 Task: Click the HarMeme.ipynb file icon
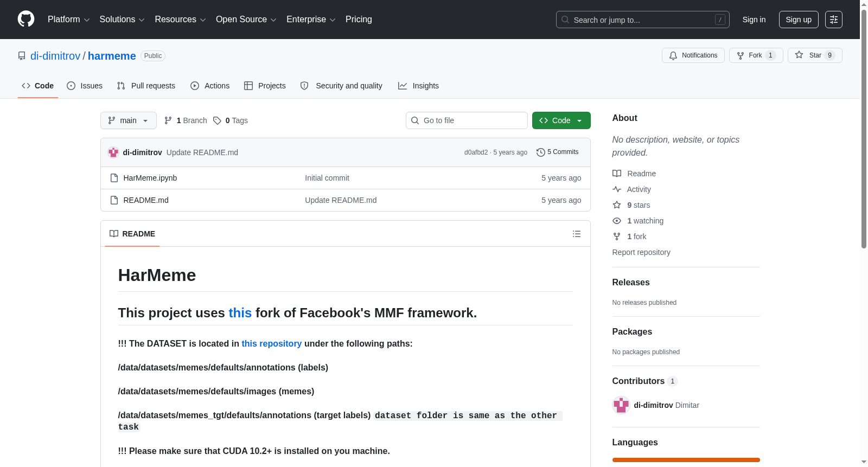[x=114, y=178]
